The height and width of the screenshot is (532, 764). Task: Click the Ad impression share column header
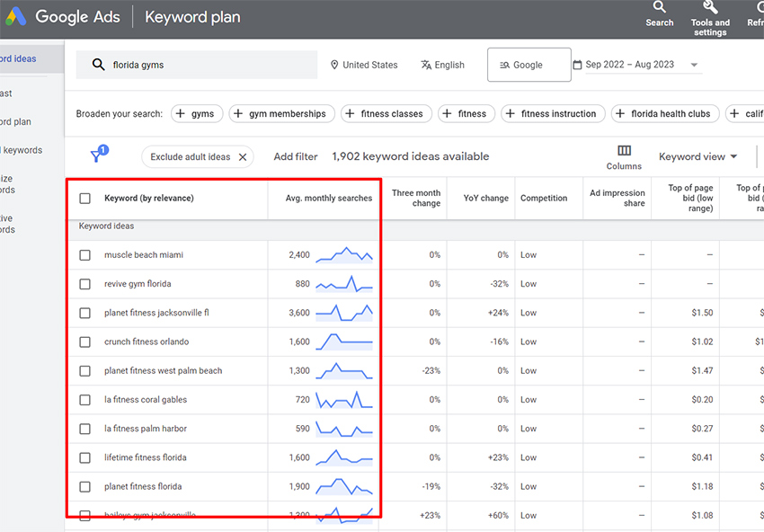tap(617, 199)
